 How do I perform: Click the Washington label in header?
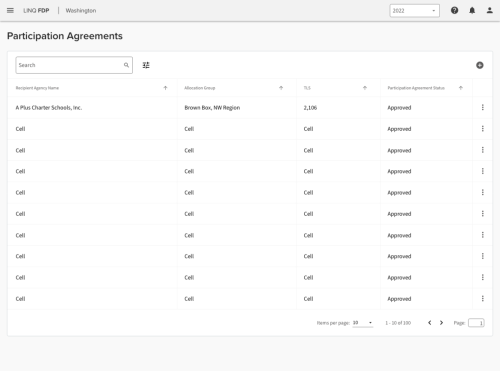click(81, 11)
